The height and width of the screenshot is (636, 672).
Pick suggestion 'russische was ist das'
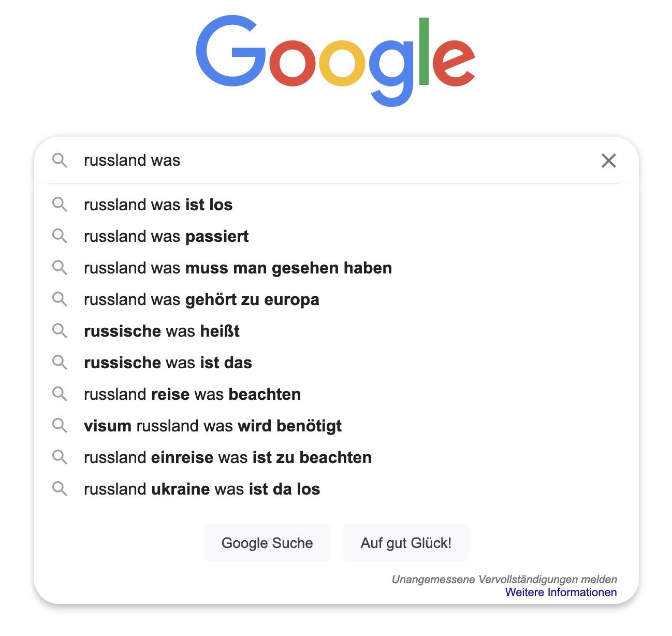coord(168,363)
